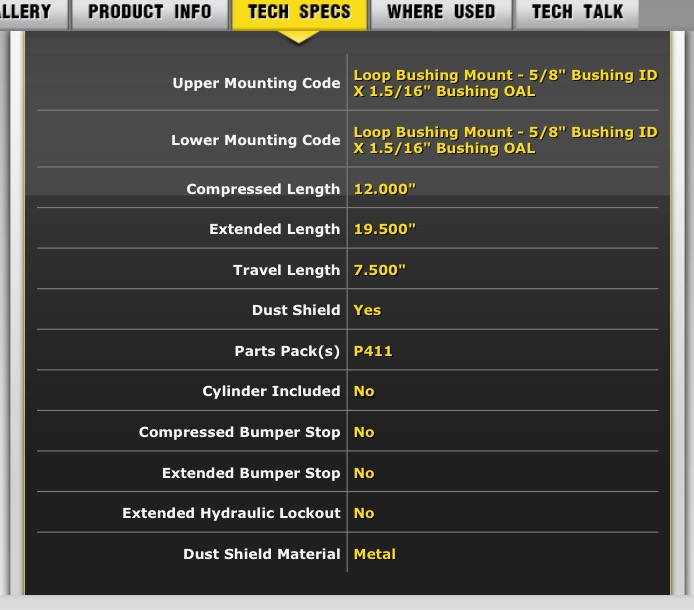
Task: Click the Compressed Bumper Stop label
Action: 239,432
